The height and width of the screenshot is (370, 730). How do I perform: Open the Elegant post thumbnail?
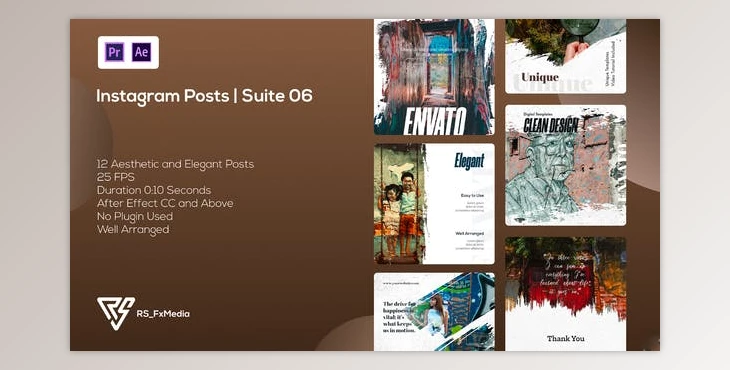[434, 204]
